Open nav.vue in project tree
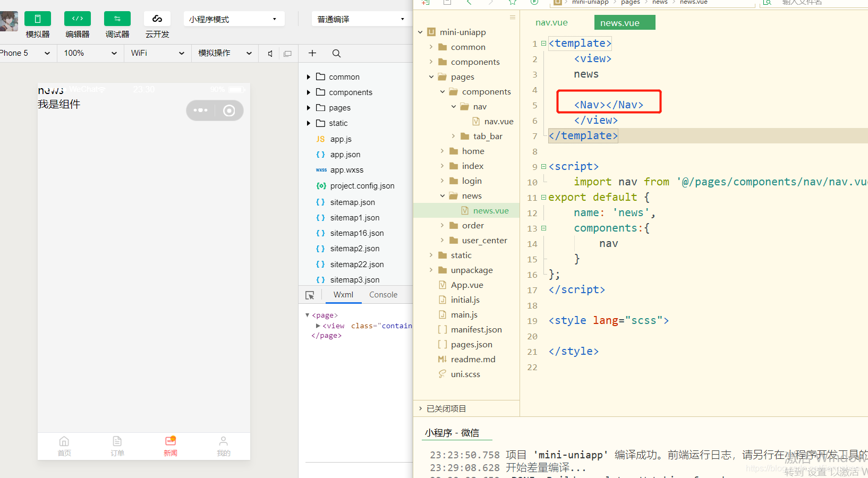The height and width of the screenshot is (478, 868). point(493,122)
